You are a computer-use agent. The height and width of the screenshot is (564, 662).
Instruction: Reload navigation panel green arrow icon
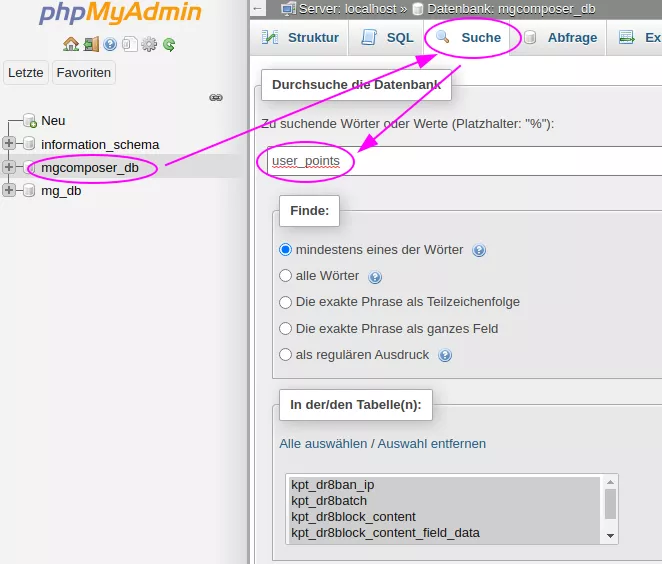[x=169, y=44]
